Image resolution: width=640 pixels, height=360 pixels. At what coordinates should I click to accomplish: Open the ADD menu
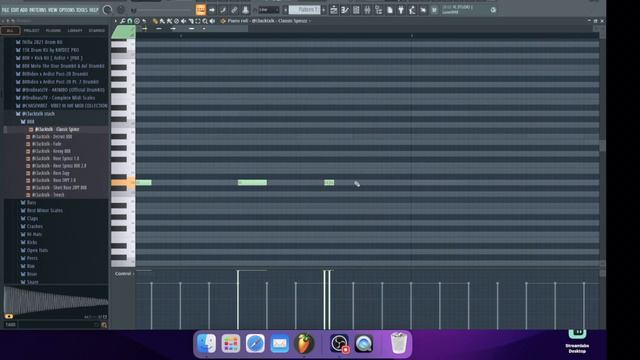(24, 10)
